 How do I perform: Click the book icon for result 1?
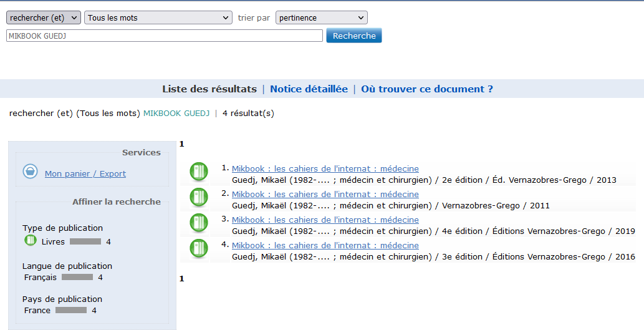pyautogui.click(x=199, y=172)
